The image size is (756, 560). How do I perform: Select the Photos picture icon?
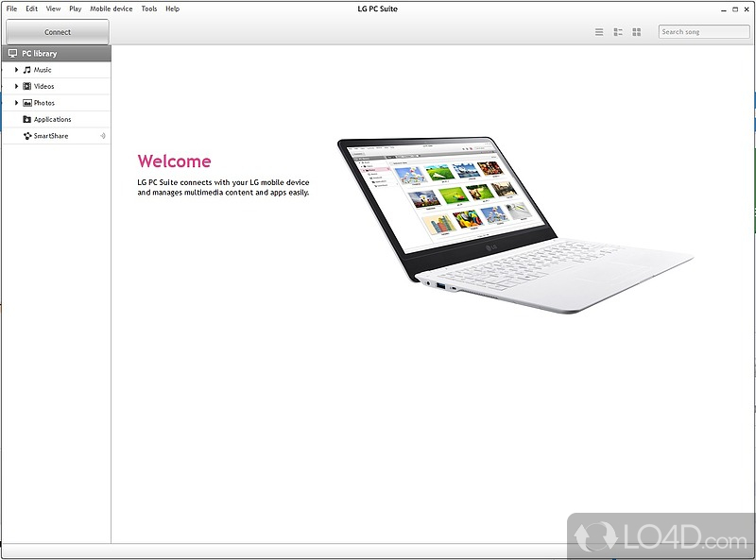(x=27, y=103)
